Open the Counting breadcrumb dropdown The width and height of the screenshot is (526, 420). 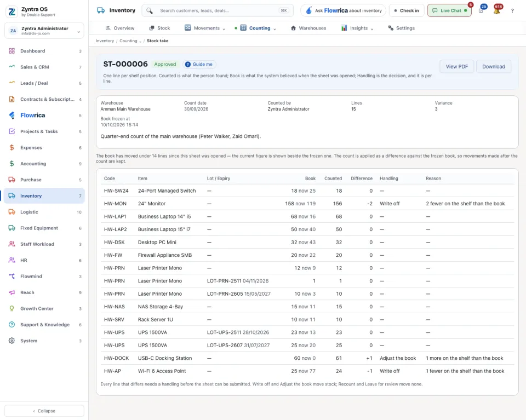[130, 41]
